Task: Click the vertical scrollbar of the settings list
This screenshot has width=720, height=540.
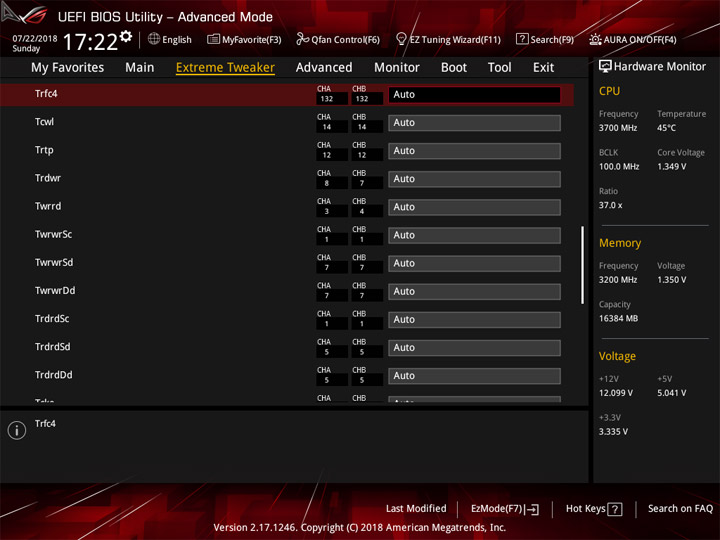Action: 582,265
